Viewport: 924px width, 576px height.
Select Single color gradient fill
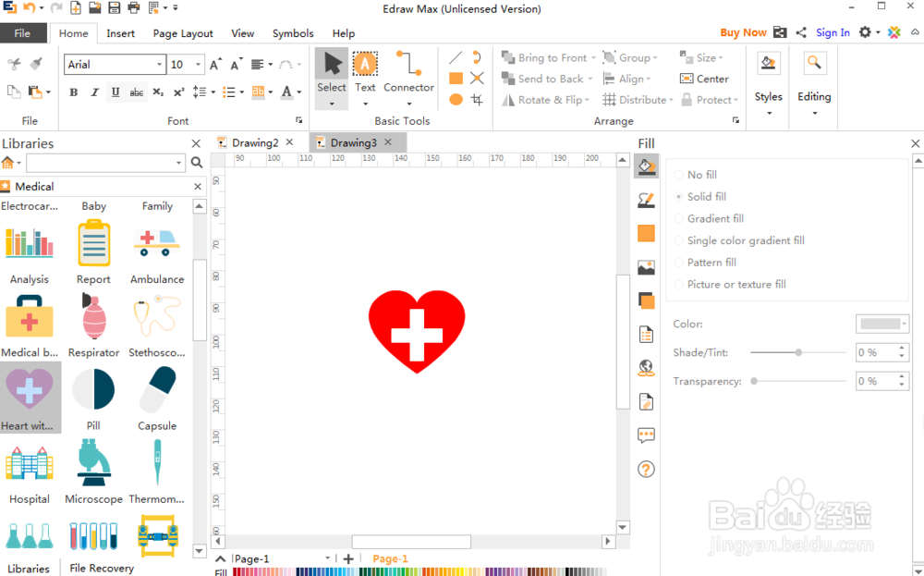(739, 240)
